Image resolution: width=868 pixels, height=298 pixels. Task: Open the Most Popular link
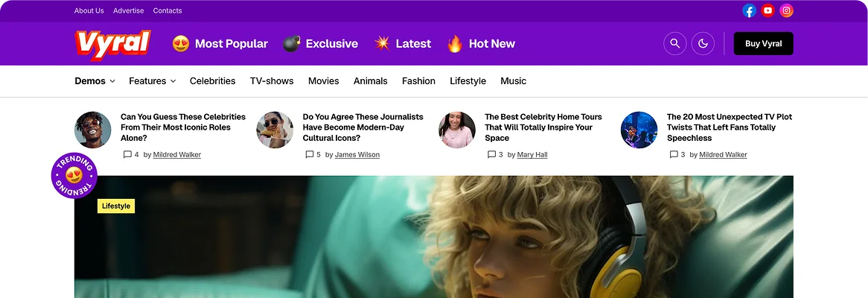(x=232, y=43)
